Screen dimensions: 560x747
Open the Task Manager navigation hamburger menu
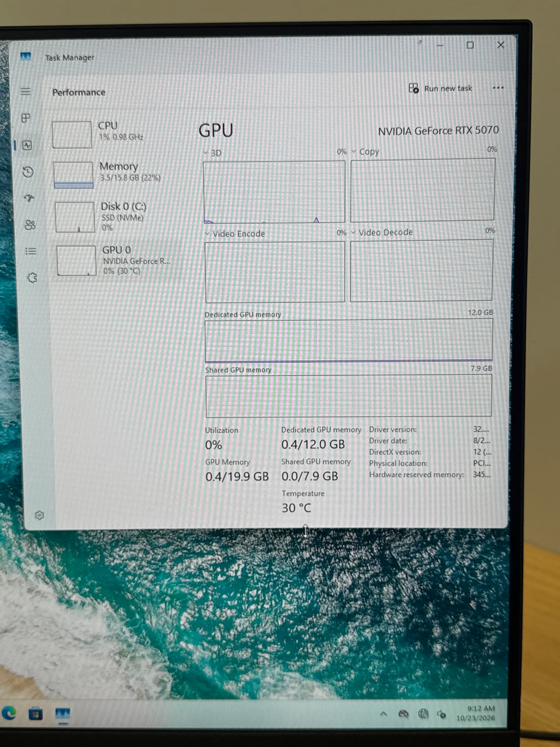tap(26, 92)
